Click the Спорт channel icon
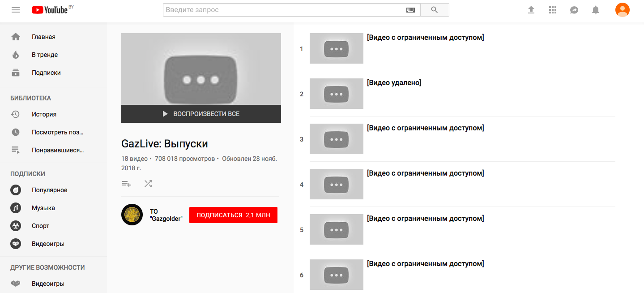 coord(16,226)
